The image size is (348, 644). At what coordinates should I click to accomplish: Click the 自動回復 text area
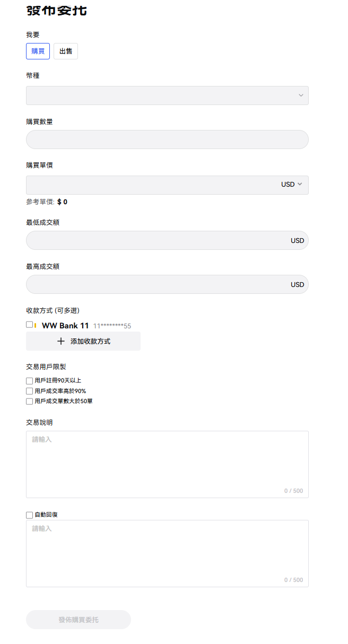167,553
